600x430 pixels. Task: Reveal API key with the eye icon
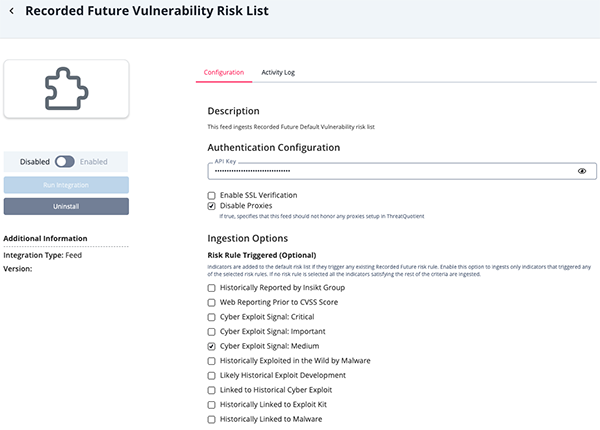click(x=582, y=172)
